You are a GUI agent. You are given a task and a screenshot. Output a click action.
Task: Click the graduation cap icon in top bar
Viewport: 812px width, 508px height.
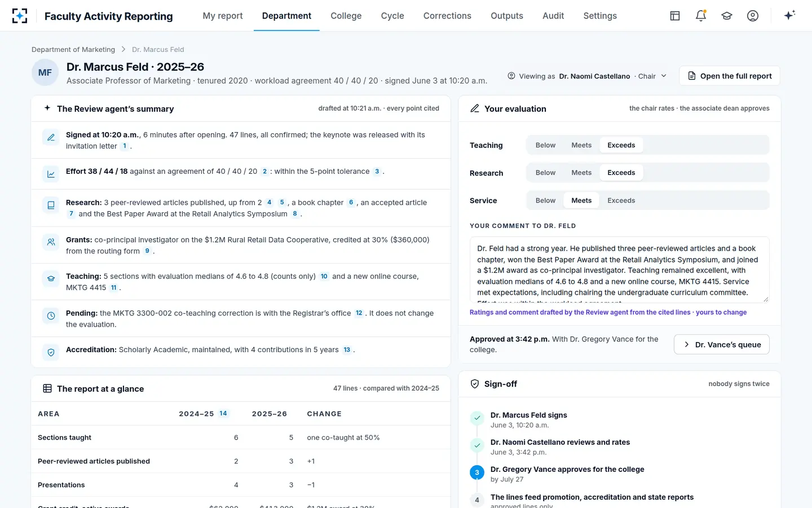tap(727, 16)
